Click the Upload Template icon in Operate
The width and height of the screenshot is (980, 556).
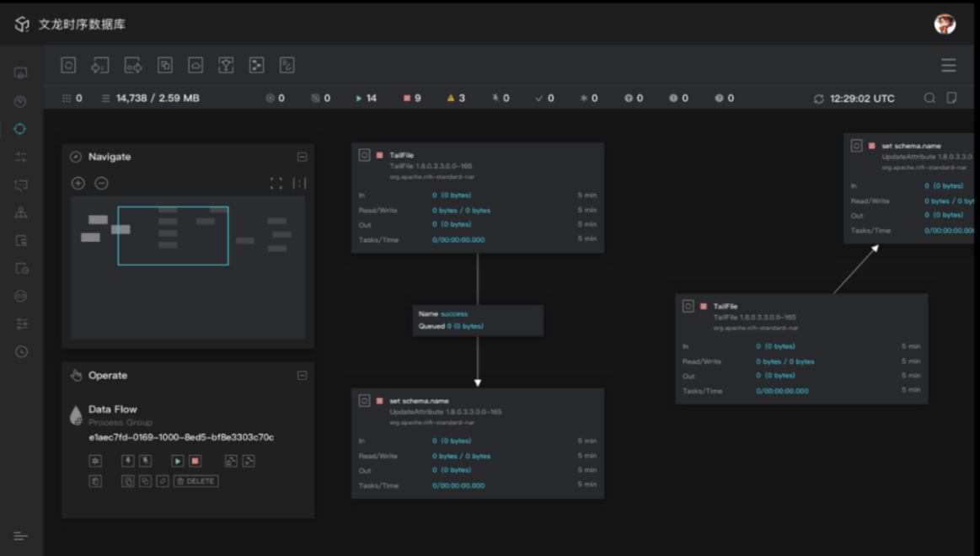pyautogui.click(x=249, y=461)
